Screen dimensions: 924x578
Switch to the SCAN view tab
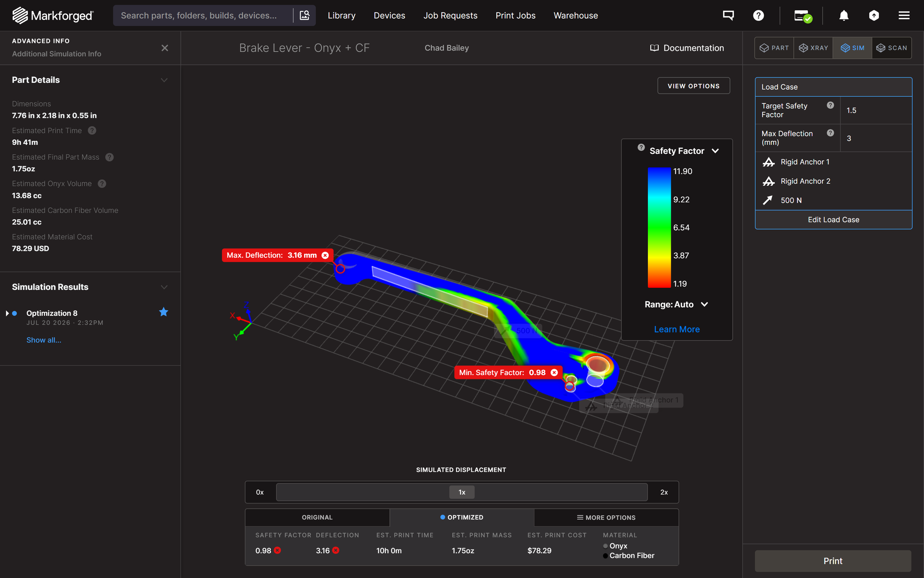click(x=891, y=48)
